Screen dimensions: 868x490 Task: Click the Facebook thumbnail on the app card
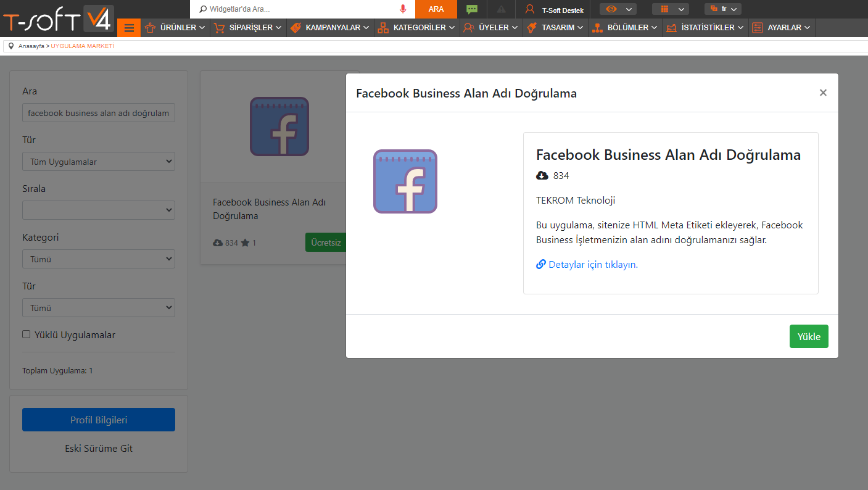tap(279, 127)
